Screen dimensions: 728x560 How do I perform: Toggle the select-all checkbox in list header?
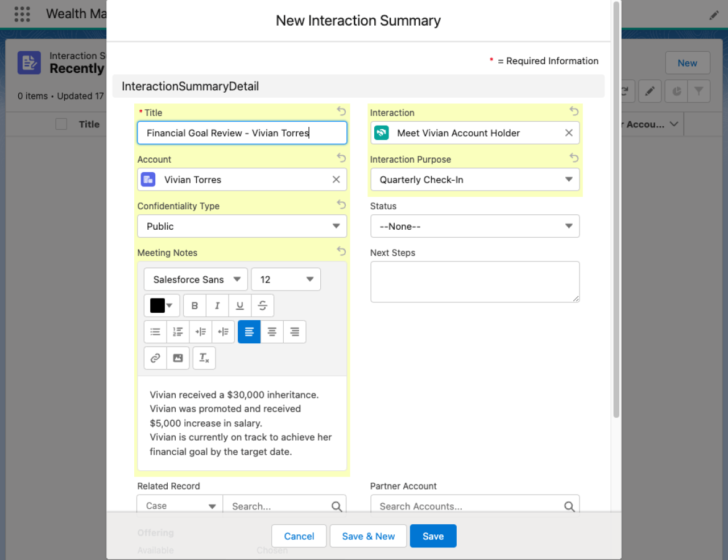coord(61,124)
